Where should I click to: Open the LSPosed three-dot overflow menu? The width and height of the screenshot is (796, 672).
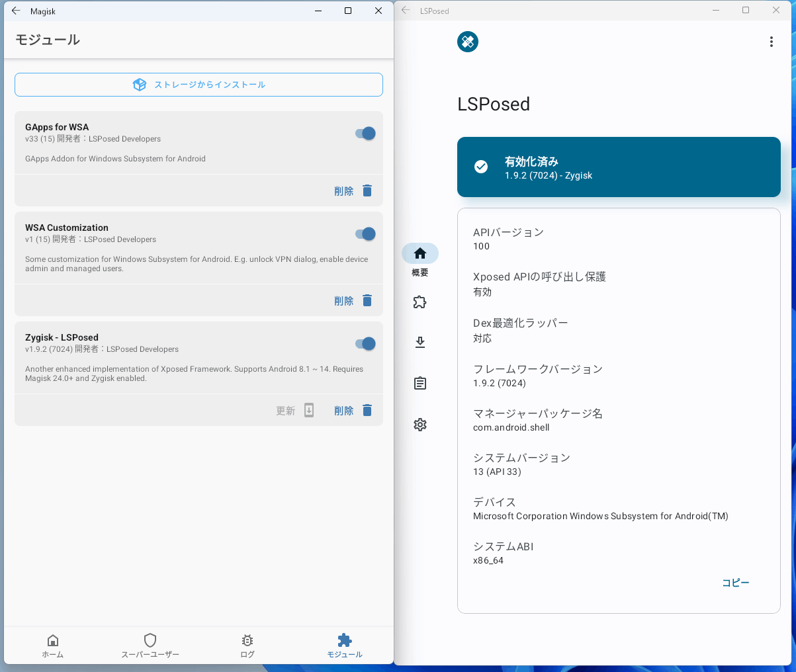coord(771,42)
